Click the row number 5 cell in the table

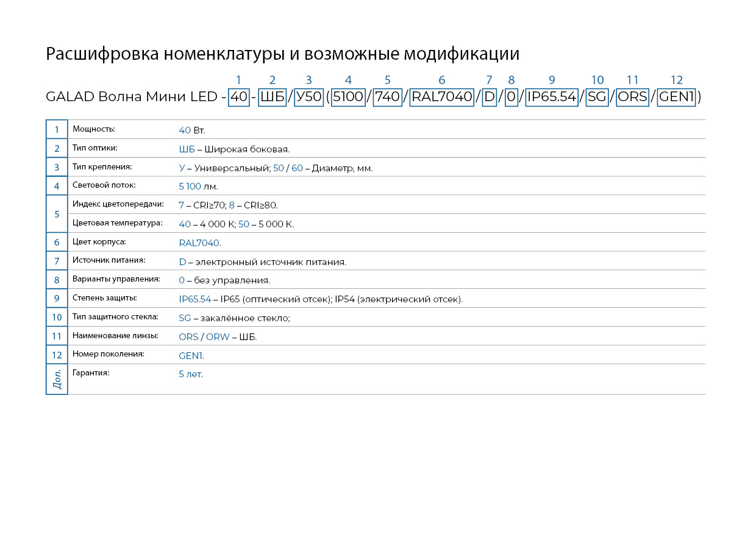click(x=57, y=214)
